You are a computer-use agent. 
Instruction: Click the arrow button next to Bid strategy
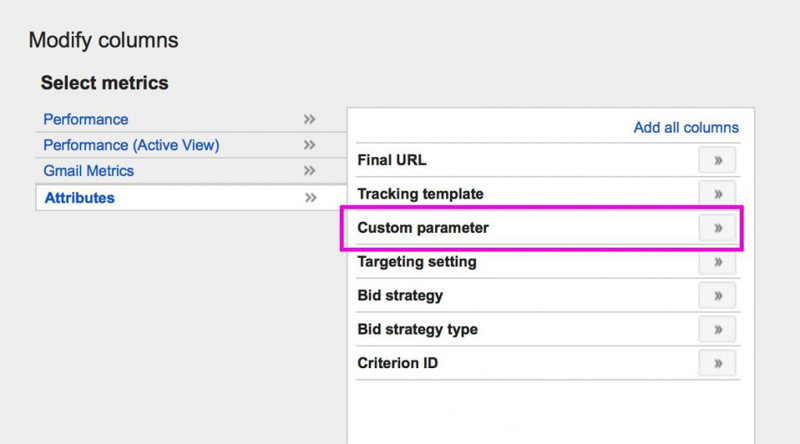click(717, 296)
